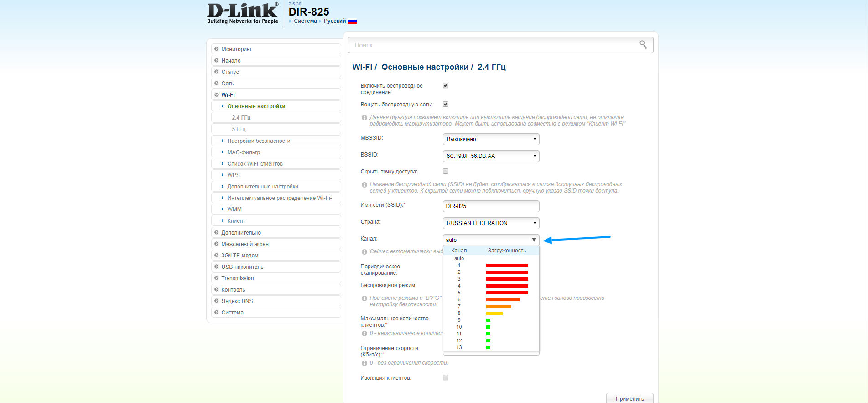Image resolution: width=868 pixels, height=403 pixels.
Task: Collapse the Wi-Fi sidebar section
Action: click(276, 94)
